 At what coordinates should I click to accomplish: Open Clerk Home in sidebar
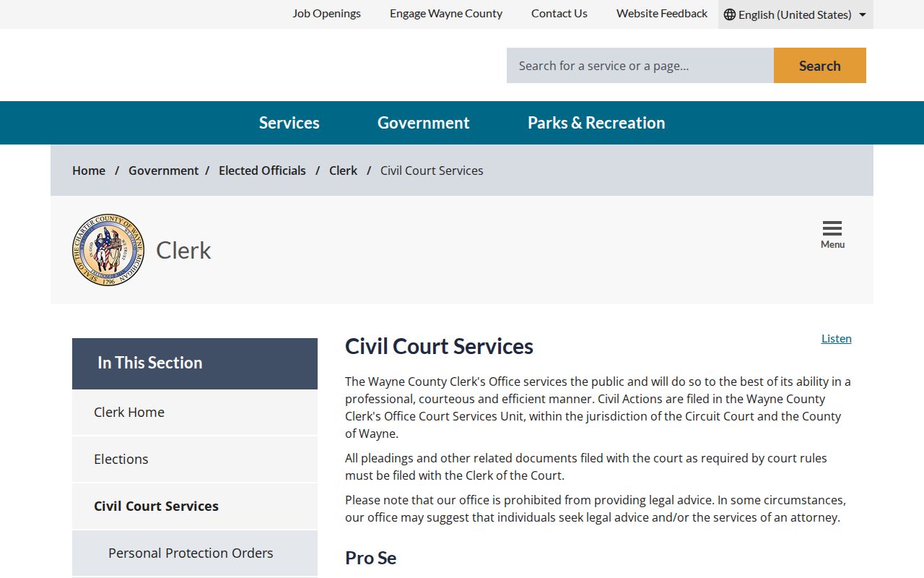pyautogui.click(x=195, y=413)
